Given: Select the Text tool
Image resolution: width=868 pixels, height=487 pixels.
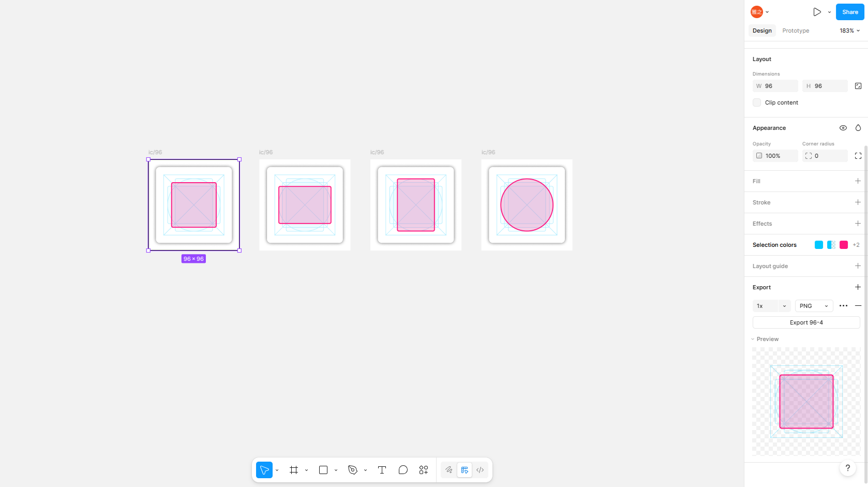Looking at the screenshot, I should pyautogui.click(x=382, y=470).
